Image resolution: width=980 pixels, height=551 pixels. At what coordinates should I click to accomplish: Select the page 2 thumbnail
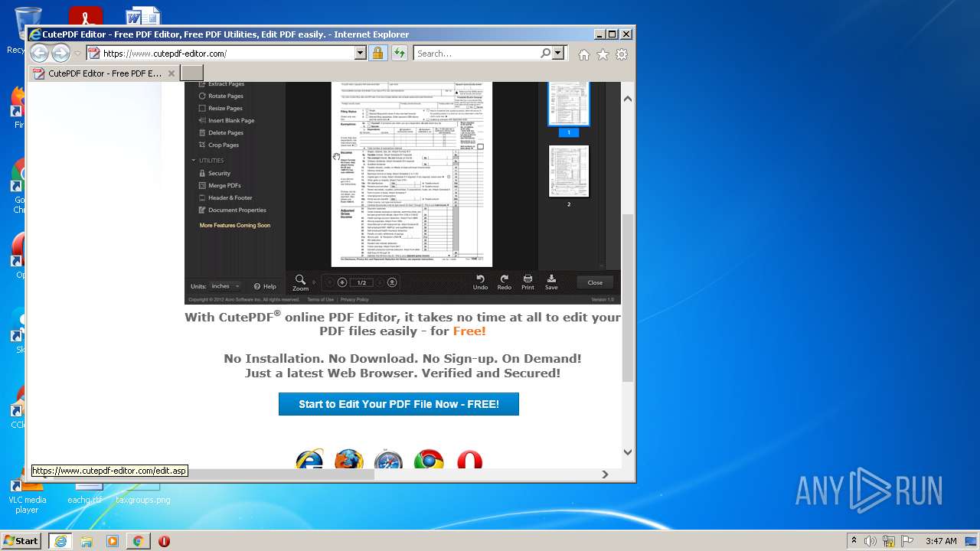(569, 171)
